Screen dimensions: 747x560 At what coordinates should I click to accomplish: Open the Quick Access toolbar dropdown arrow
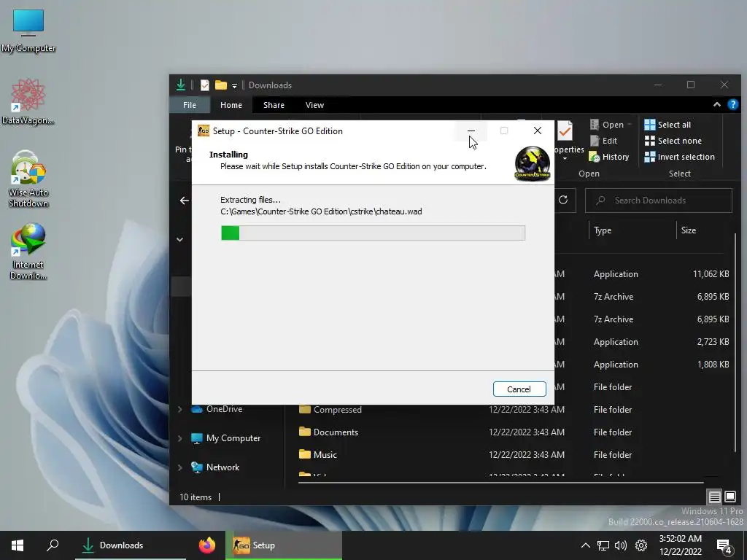234,86
